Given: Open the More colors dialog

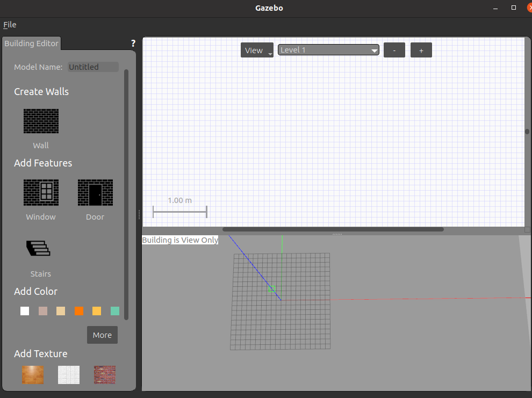Looking at the screenshot, I should 102,335.
